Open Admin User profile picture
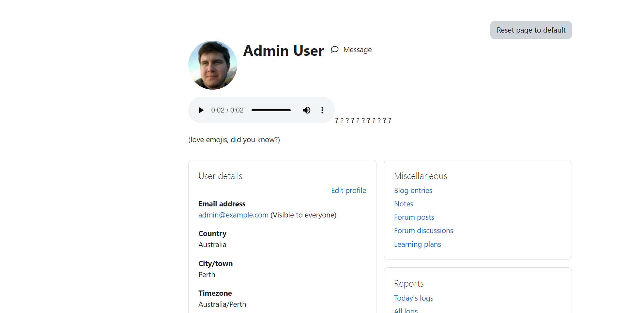Image resolution: width=644 pixels, height=313 pixels. (213, 65)
